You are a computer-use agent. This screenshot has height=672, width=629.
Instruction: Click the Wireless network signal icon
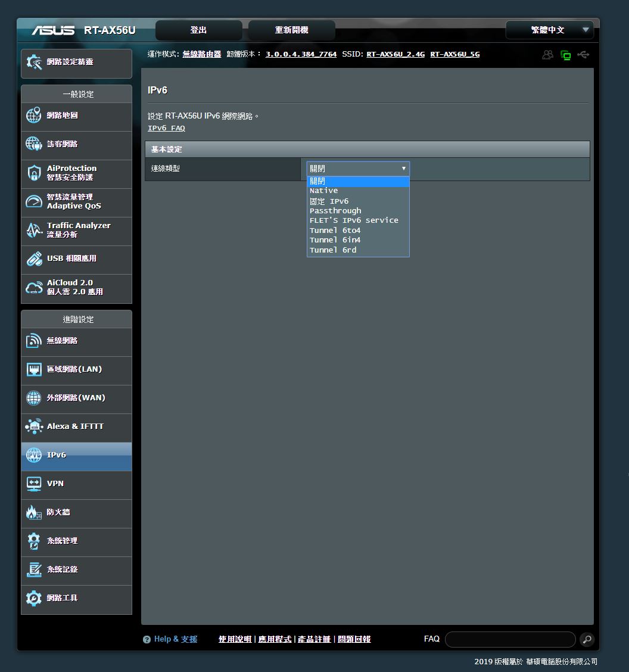tap(34, 341)
